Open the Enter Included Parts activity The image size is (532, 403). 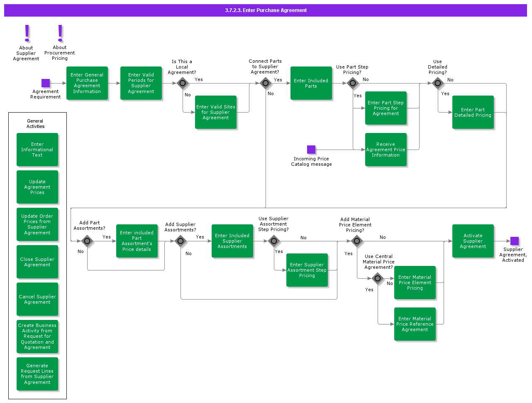click(311, 83)
